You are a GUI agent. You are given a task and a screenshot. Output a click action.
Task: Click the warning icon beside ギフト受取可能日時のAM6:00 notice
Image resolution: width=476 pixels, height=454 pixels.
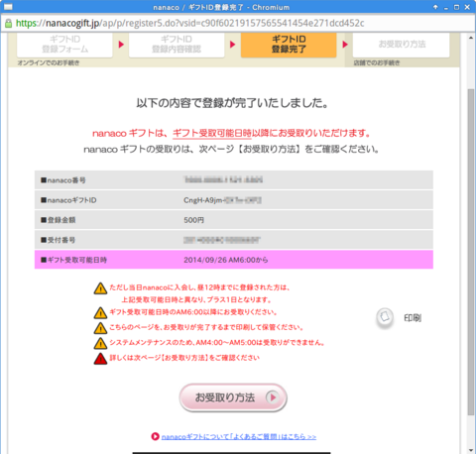[x=100, y=312]
